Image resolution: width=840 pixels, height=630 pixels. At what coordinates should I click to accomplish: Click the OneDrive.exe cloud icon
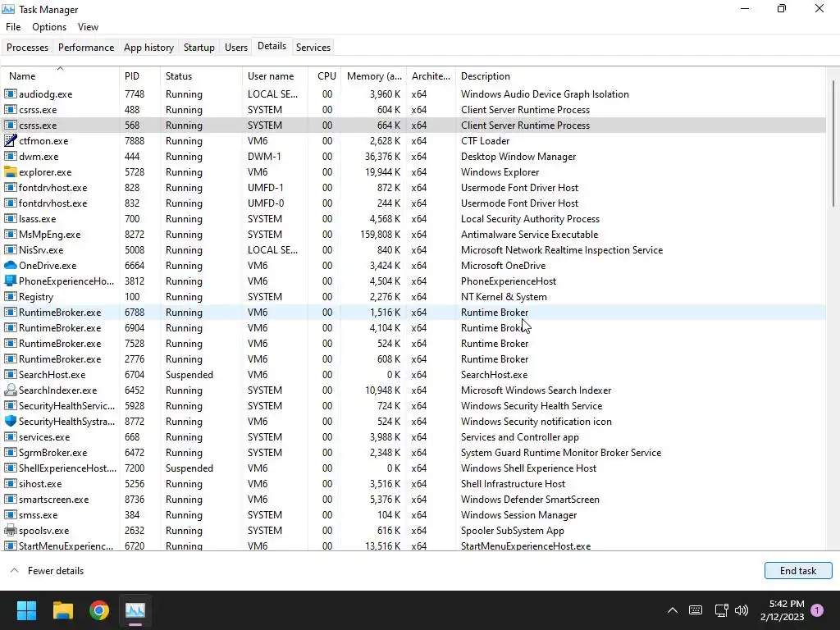[x=10, y=265]
